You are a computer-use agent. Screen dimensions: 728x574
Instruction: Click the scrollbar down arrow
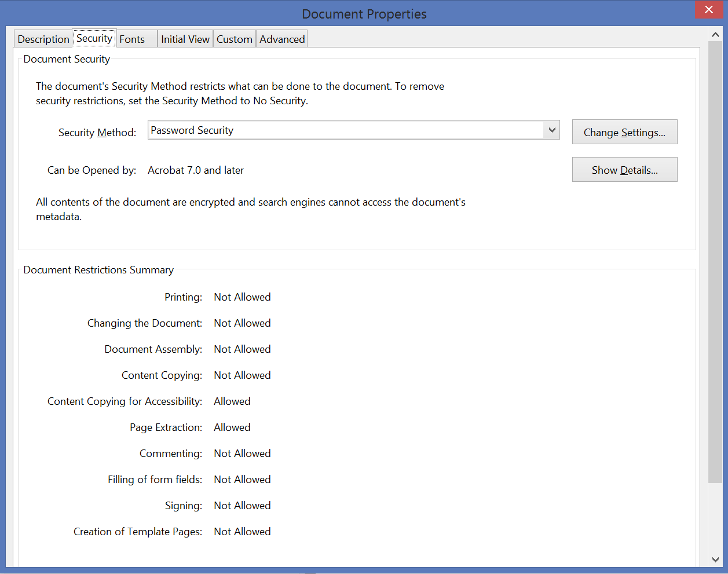point(716,561)
